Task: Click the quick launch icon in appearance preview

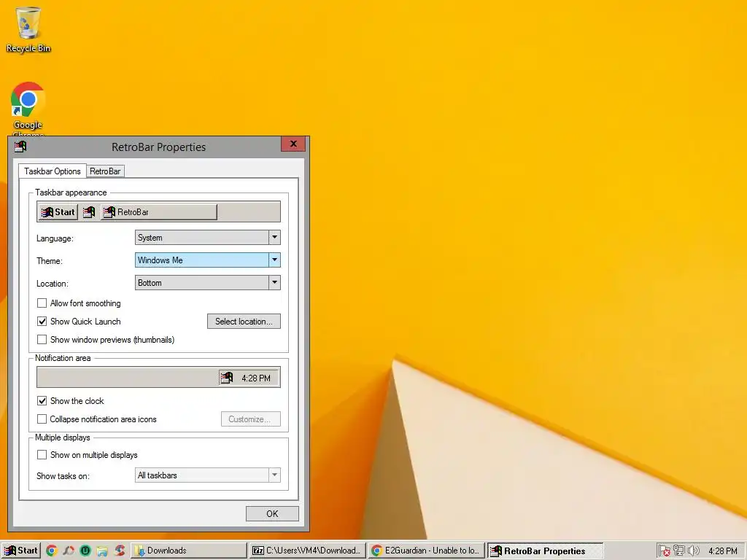Action: (89, 212)
